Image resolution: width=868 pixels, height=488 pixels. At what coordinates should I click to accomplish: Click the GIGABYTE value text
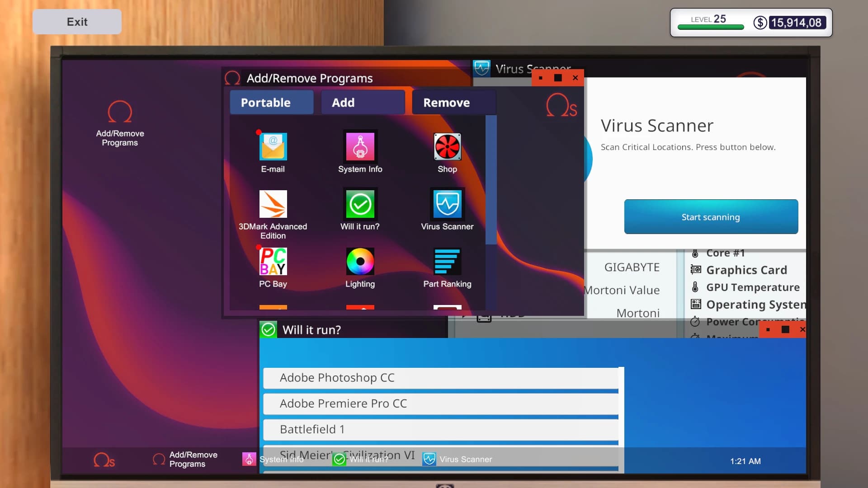pos(632,267)
